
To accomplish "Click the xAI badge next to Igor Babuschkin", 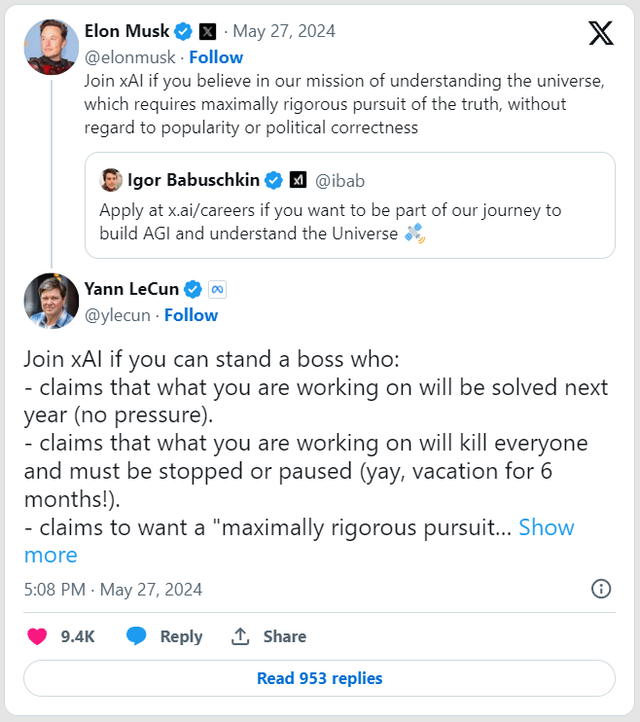I will click(x=298, y=181).
